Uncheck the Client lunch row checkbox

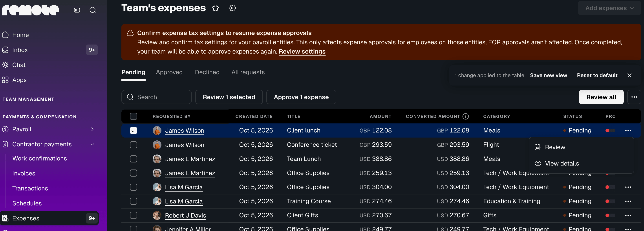134,130
